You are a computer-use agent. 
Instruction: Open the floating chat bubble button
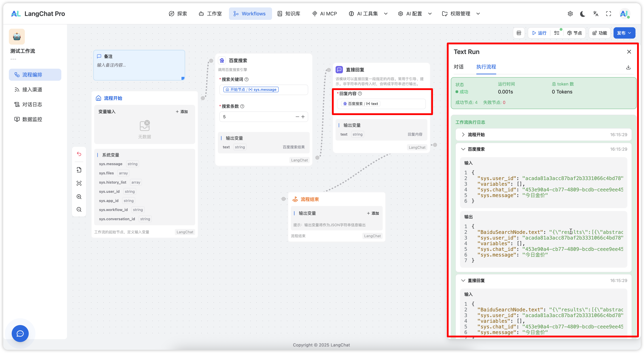point(20,333)
